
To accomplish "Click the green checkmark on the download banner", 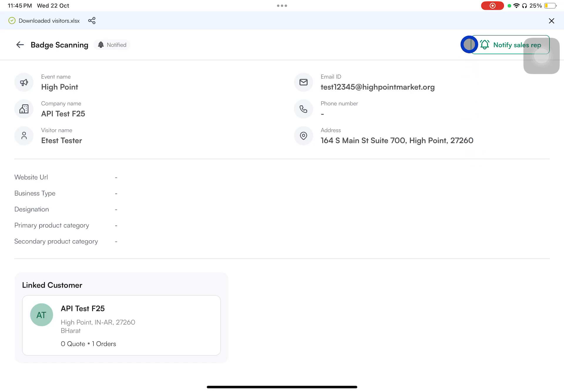I will [x=12, y=21].
